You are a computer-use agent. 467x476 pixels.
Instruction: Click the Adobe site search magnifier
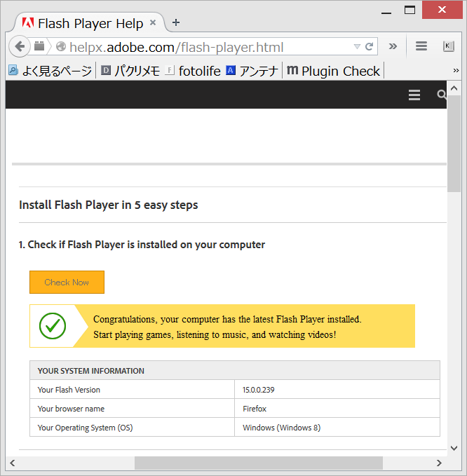click(442, 95)
